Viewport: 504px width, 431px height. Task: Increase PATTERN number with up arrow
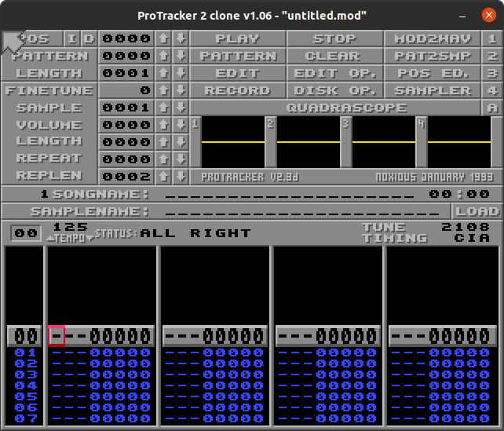pyautogui.click(x=163, y=56)
